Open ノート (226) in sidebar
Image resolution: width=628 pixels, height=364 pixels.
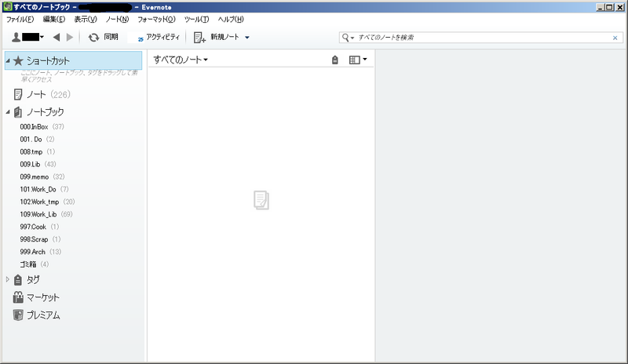pyautogui.click(x=42, y=94)
